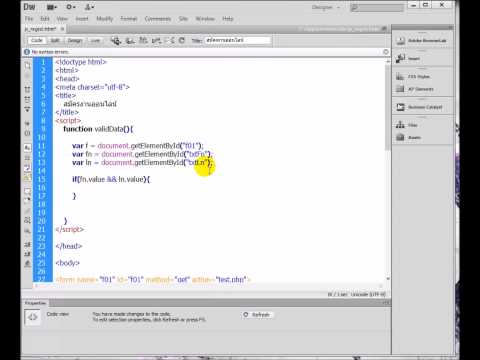
Task: Click the info icon beside No syntax errors
Action: point(27,52)
